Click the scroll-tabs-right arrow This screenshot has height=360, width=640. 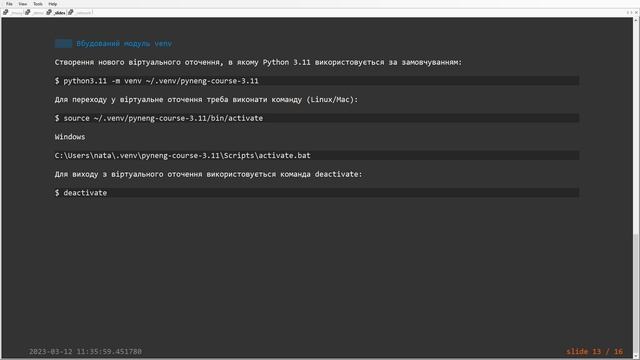coord(631,13)
